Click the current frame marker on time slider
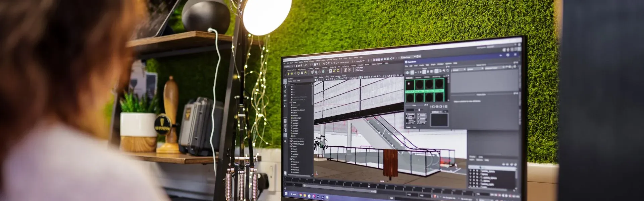The height and width of the screenshot is (201, 644). coord(369,186)
